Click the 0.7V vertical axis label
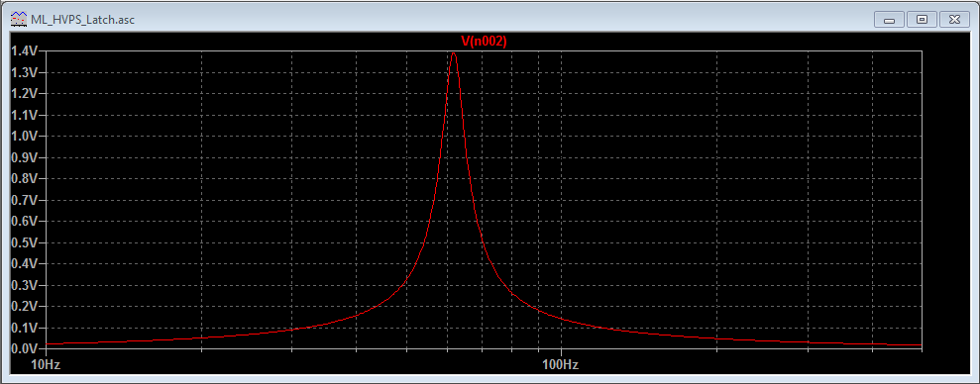Screen dimensions: 980x384 25,201
